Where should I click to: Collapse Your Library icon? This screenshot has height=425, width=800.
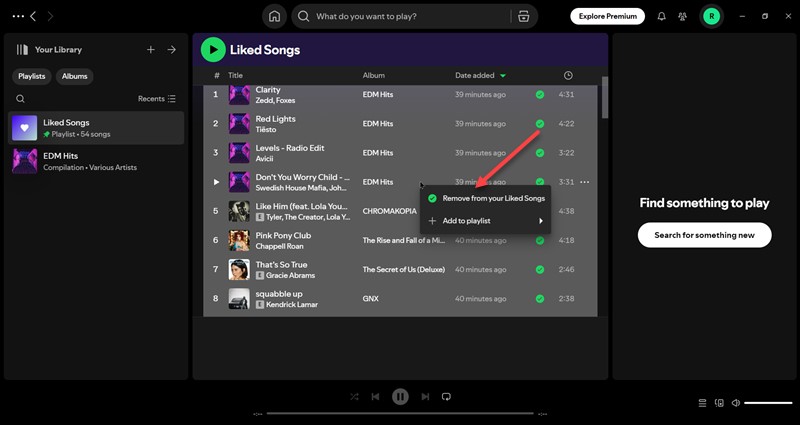(22, 49)
